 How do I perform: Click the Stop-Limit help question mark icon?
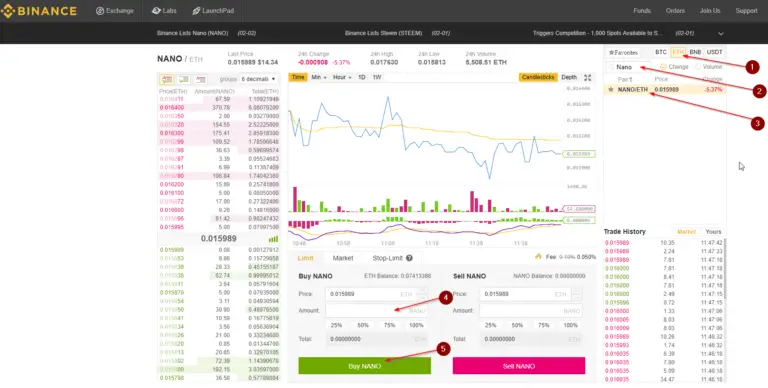[x=409, y=258]
